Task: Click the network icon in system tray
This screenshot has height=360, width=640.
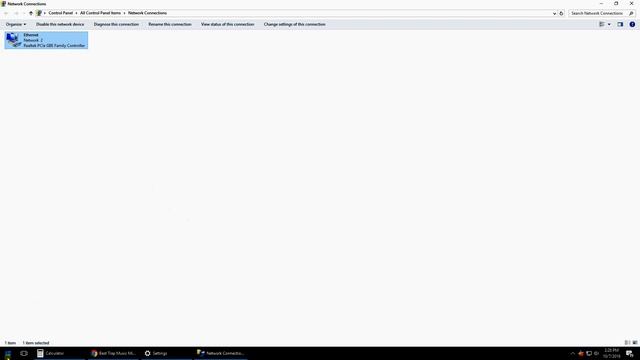Action: 589,353
